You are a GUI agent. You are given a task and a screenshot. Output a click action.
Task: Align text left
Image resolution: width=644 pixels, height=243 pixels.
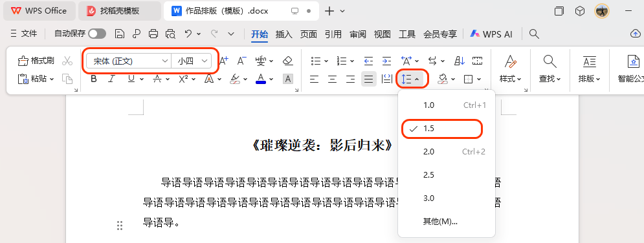click(x=314, y=79)
